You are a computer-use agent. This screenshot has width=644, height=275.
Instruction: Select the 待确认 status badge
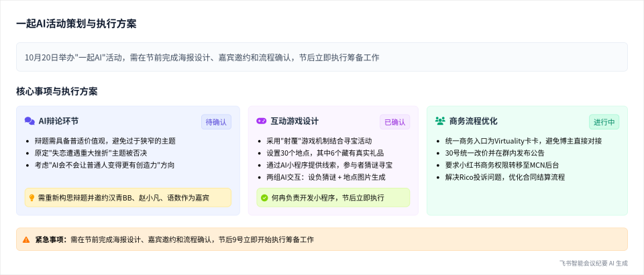pos(216,122)
